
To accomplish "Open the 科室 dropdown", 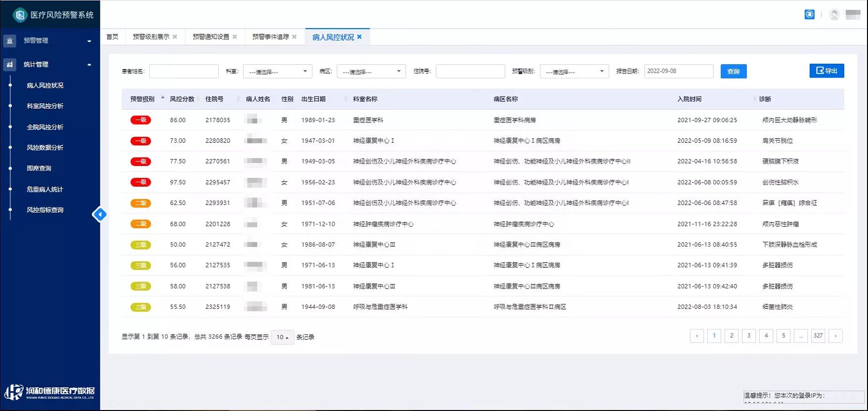I will coord(277,72).
